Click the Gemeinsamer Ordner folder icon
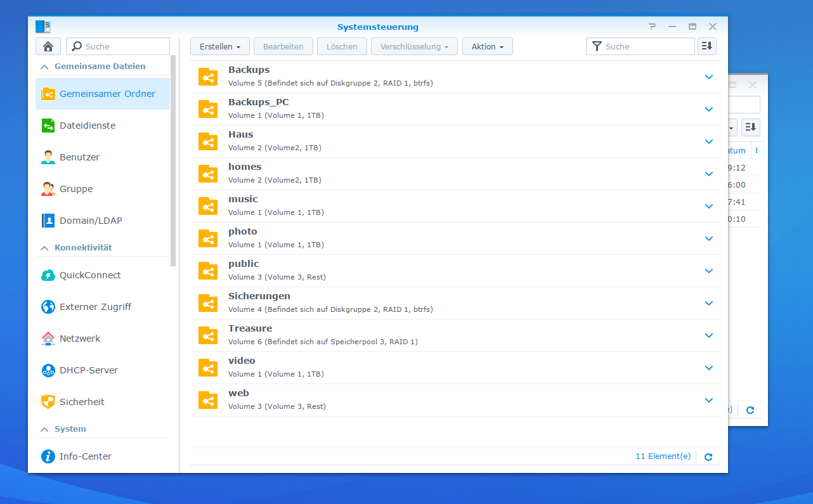The width and height of the screenshot is (813, 504). pyautogui.click(x=48, y=94)
